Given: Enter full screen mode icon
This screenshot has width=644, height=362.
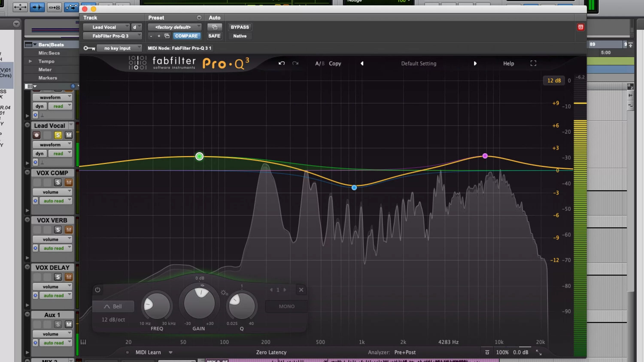Looking at the screenshot, I should (533, 63).
